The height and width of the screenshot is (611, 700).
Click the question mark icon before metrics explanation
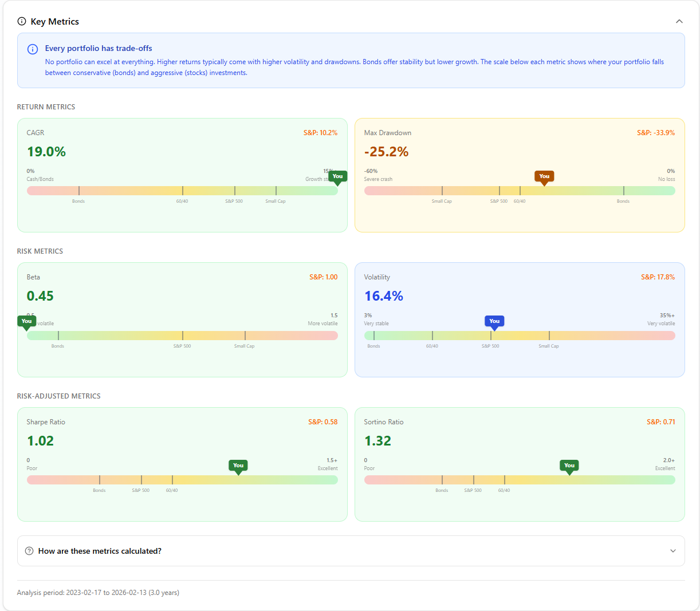(x=28, y=550)
